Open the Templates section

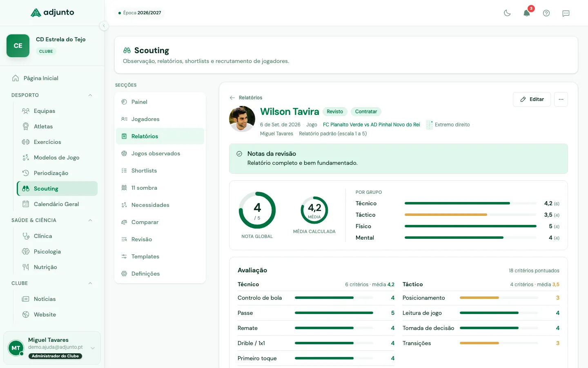(160, 256)
